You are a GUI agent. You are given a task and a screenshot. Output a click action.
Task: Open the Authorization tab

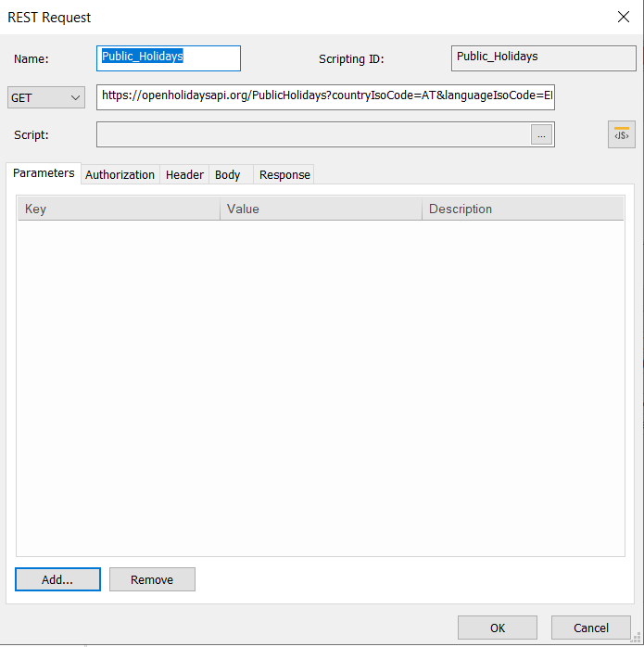point(120,174)
